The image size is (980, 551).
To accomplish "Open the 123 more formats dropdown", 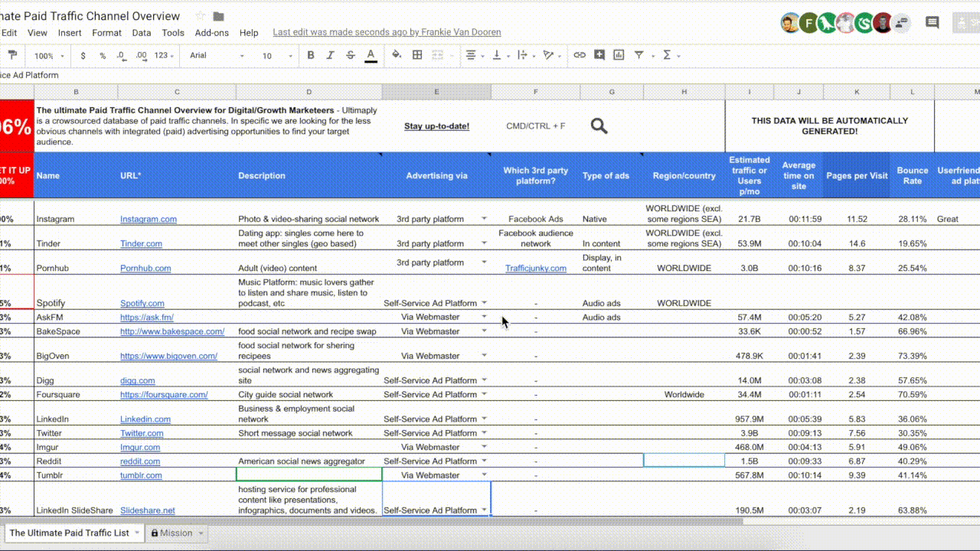I will [x=164, y=56].
